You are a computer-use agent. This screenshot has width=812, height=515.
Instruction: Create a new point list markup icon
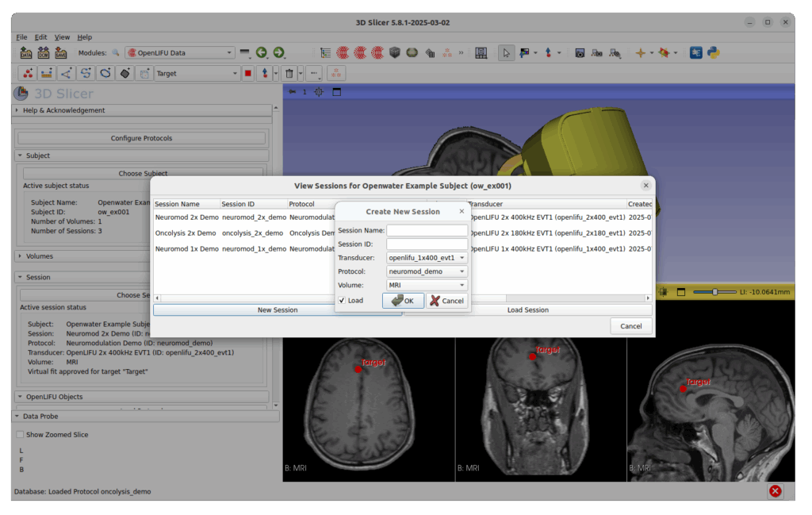[x=28, y=74]
